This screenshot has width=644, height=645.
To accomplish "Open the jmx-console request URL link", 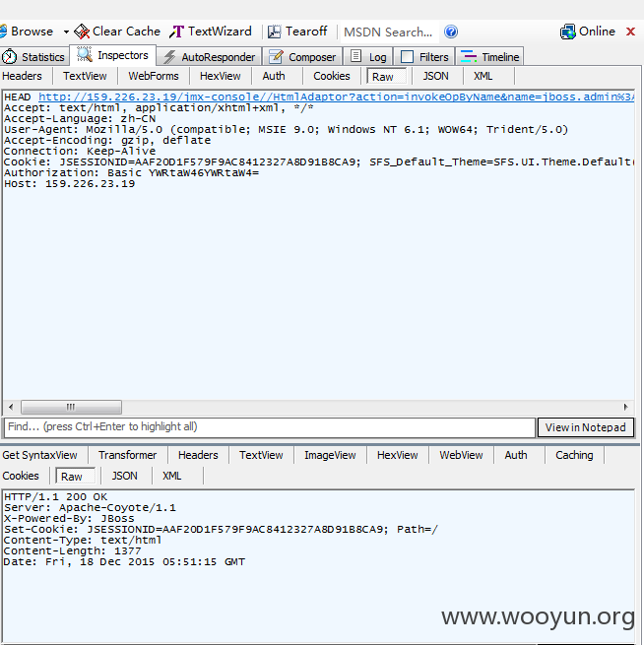I will point(337,97).
